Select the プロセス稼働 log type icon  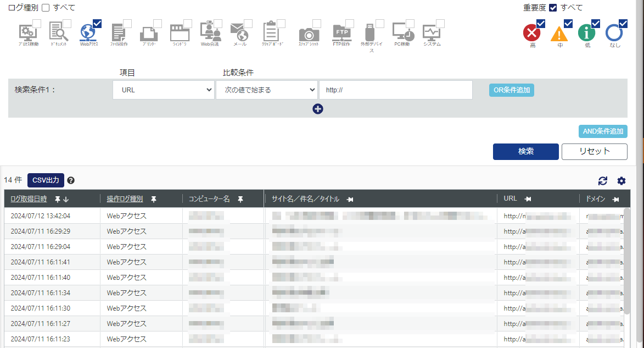tap(29, 33)
